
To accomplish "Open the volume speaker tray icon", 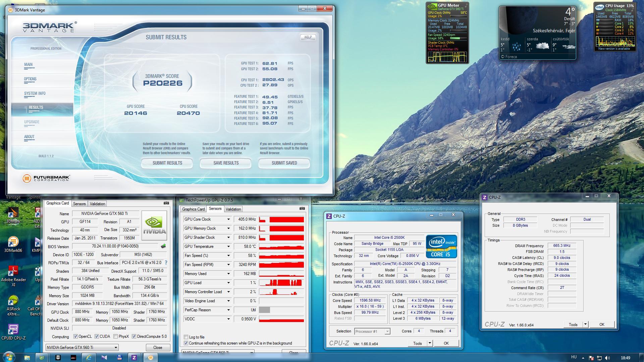I will point(608,358).
